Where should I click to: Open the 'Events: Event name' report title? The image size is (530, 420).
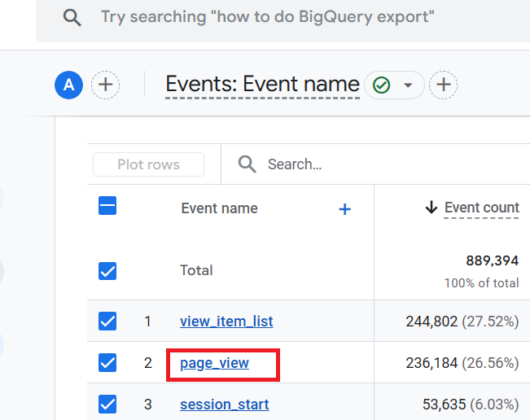coord(262,84)
